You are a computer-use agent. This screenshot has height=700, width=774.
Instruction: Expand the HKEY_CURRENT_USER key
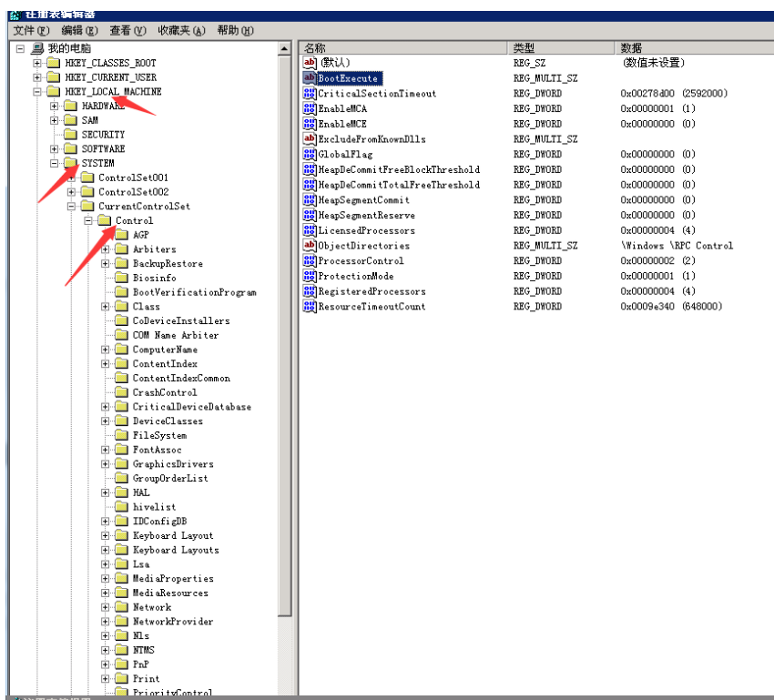click(x=37, y=77)
